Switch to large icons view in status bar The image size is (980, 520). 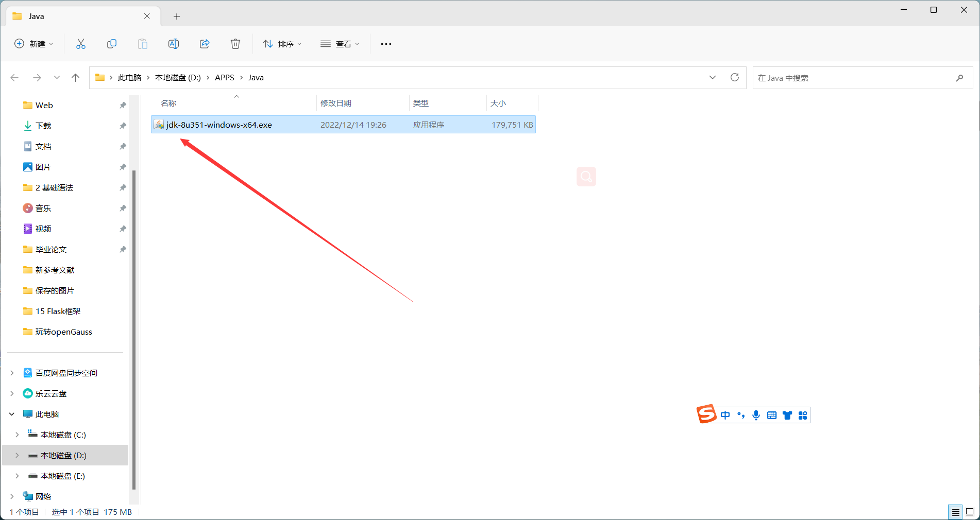[970, 512]
